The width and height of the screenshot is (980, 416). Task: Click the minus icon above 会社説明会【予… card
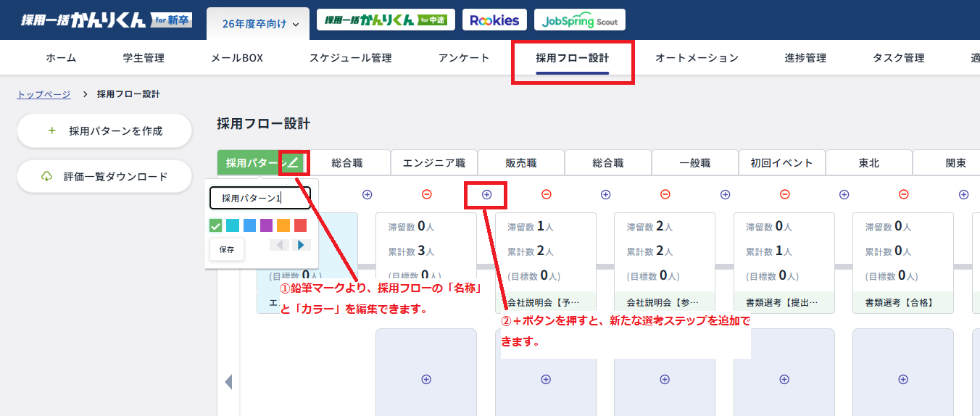547,194
